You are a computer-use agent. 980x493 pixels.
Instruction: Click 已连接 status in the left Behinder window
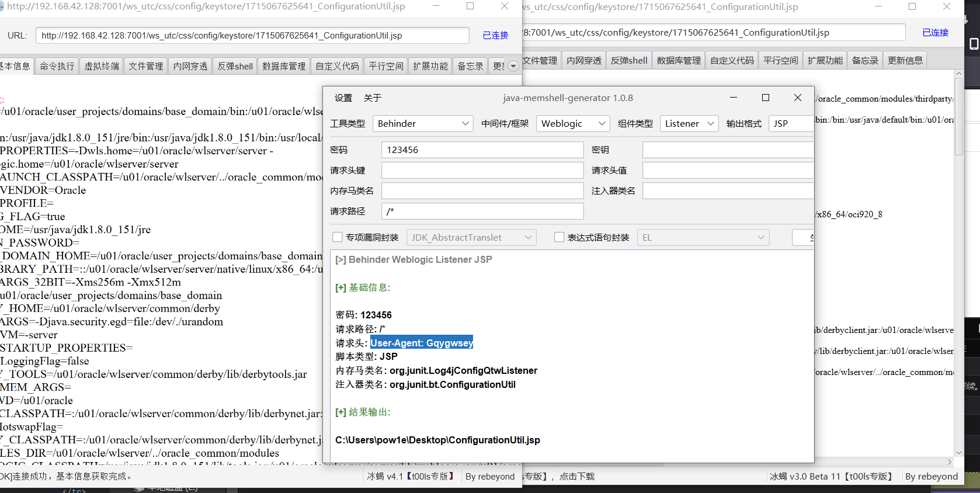(x=495, y=35)
